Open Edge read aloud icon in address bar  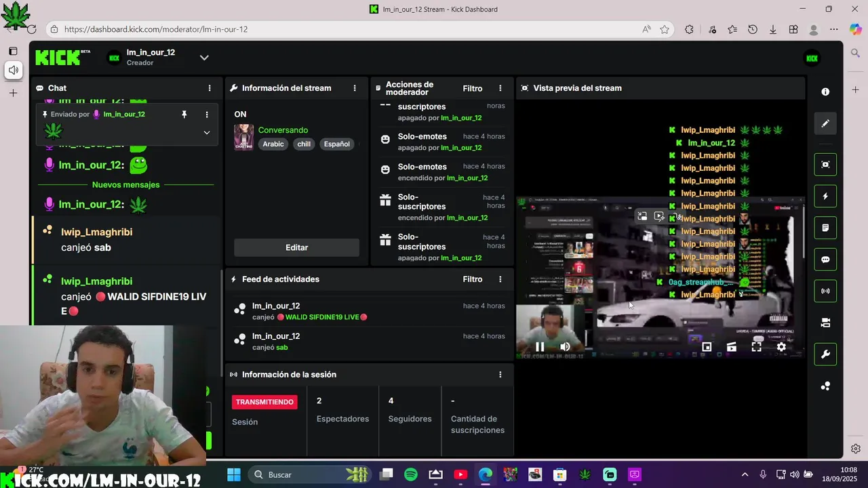click(646, 29)
